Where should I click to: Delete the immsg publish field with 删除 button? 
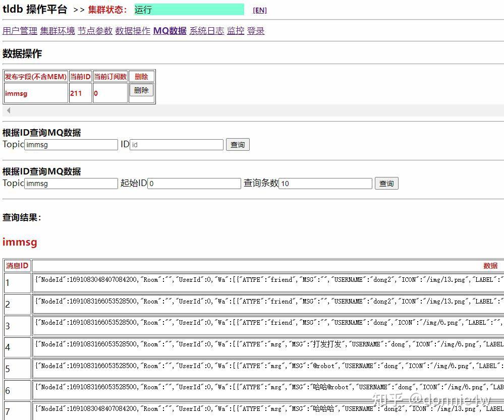click(141, 90)
